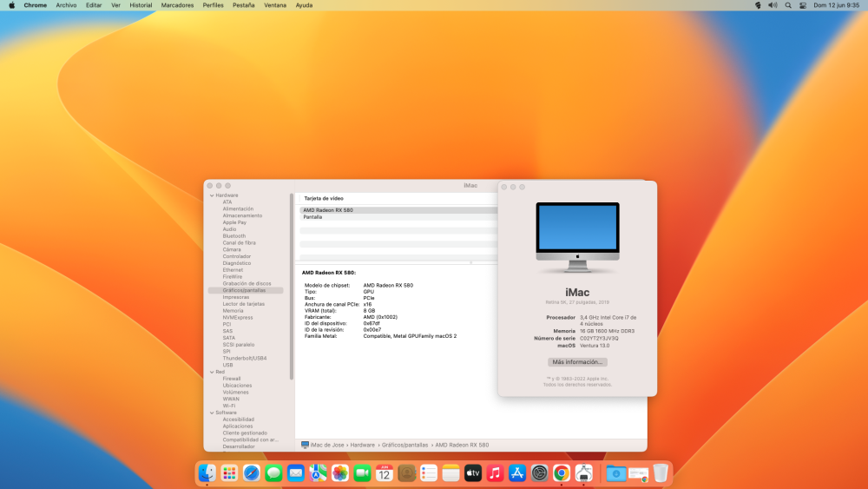This screenshot has height=489, width=868.
Task: Open Spotlight search in menu bar
Action: click(788, 5)
